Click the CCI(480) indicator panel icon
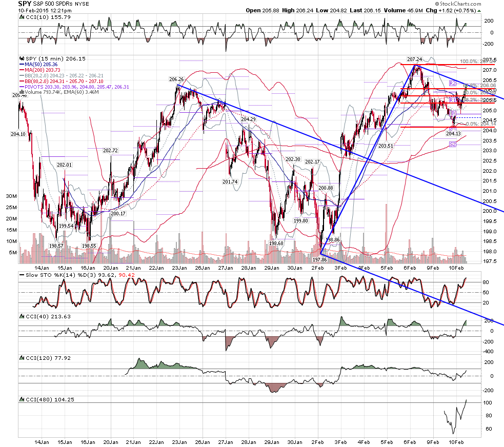This screenshot has height=447, width=504. point(22,399)
